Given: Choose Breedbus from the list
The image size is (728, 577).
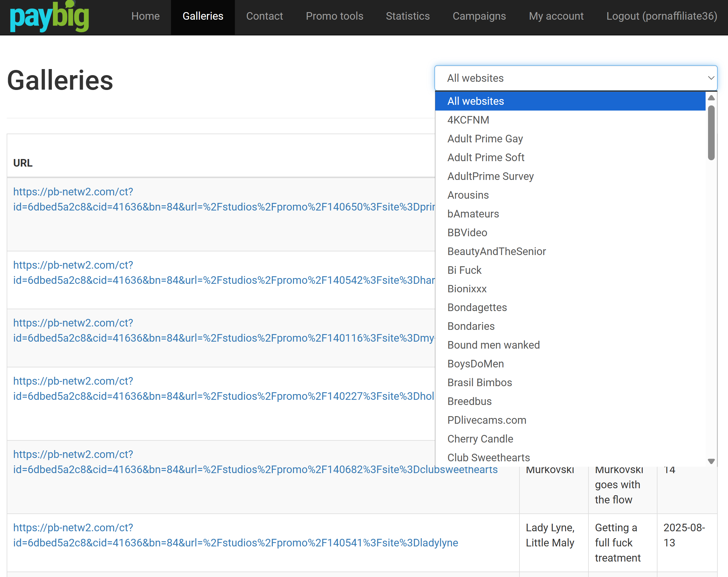Looking at the screenshot, I should click(x=570, y=401).
